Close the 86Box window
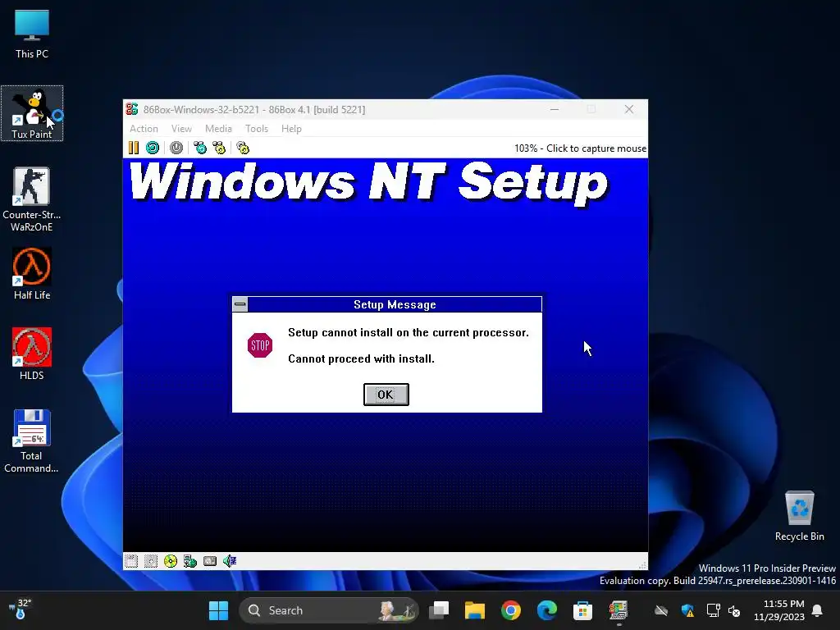 [x=629, y=109]
